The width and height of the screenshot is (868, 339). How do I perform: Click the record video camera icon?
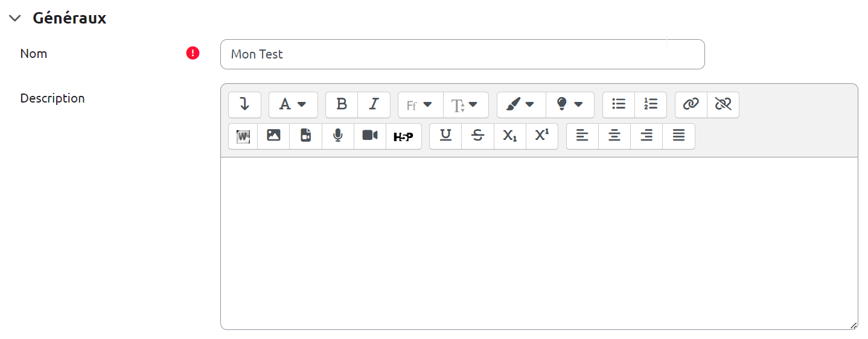tap(370, 136)
